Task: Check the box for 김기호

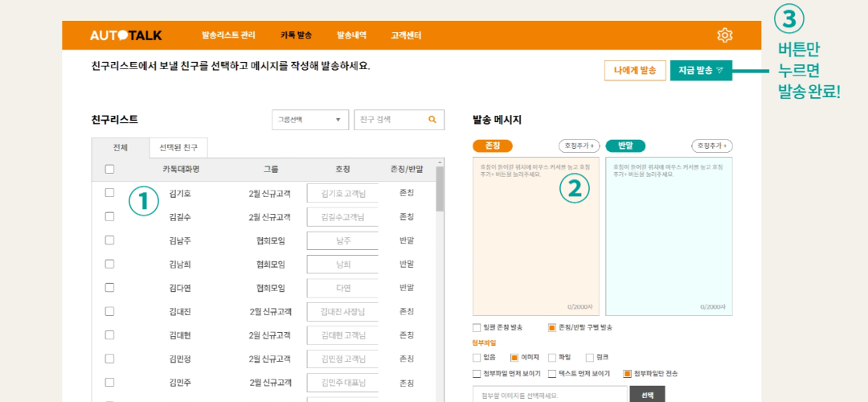Action: click(x=109, y=193)
